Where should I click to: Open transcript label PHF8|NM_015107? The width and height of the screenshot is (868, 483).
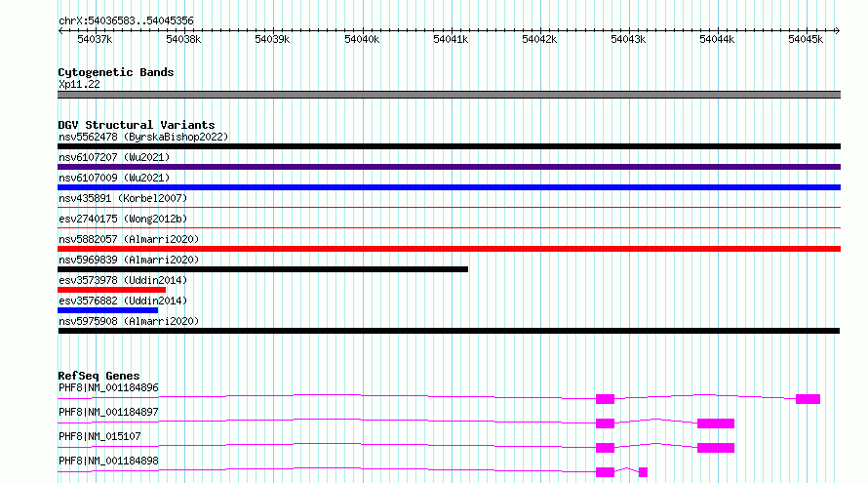99,436
